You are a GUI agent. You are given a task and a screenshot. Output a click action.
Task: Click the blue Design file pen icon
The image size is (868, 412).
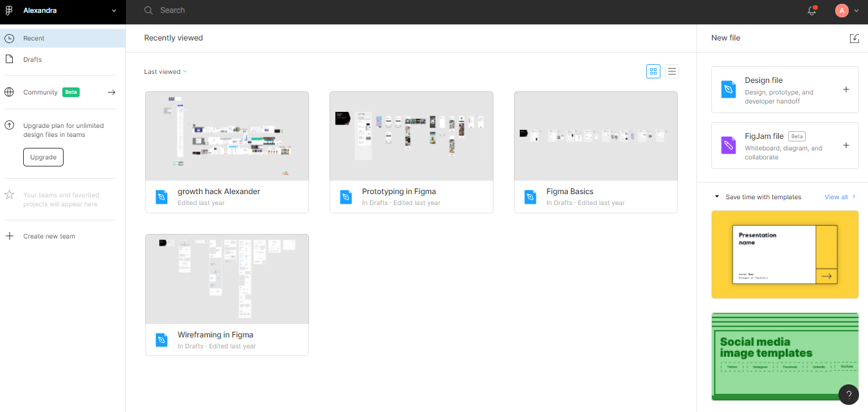(728, 89)
